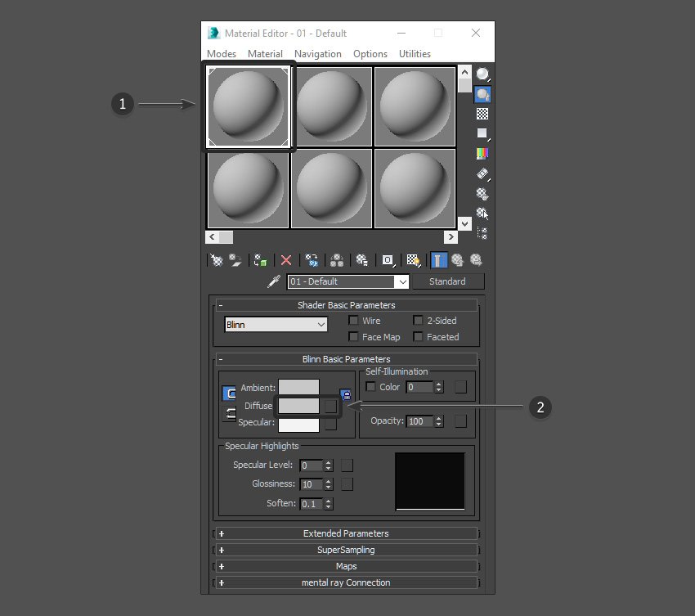Click the Standard material type button

coord(447,281)
